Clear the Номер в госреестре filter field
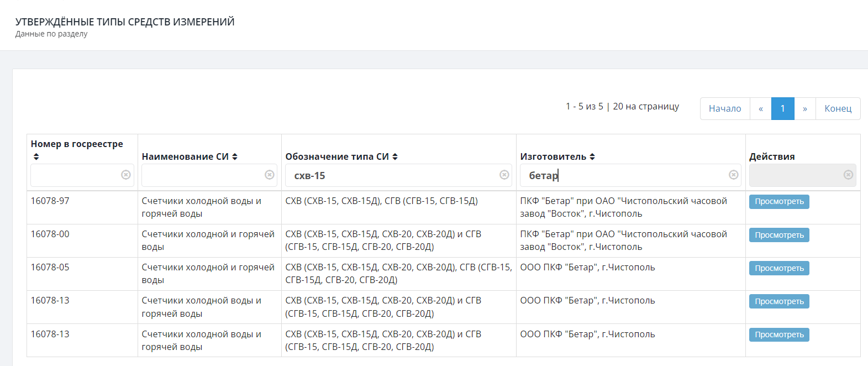 coord(126,175)
